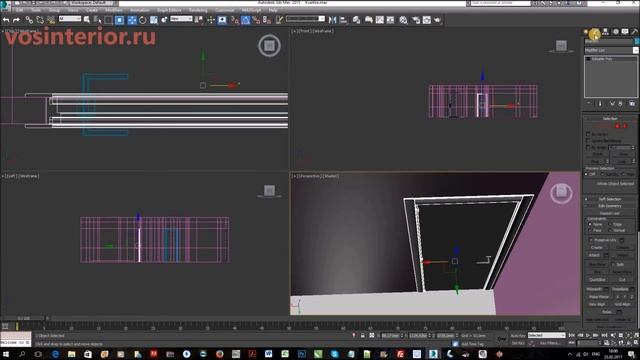The width and height of the screenshot is (640, 360).
Task: Open the Schematic View
Action: pyautogui.click(x=390, y=20)
